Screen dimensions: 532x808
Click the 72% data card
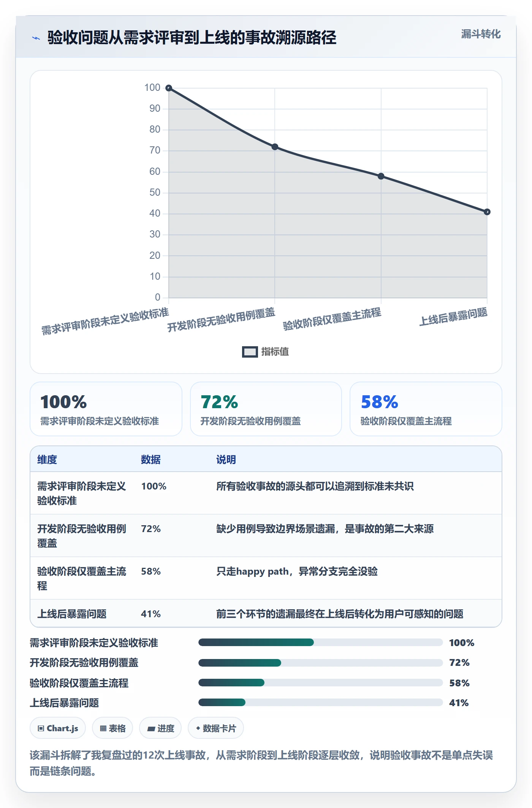click(x=266, y=409)
